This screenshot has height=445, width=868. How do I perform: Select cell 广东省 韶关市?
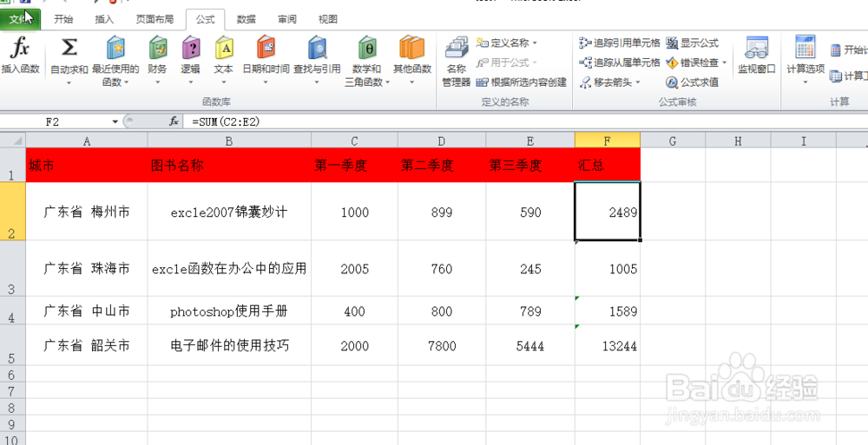coord(86,345)
